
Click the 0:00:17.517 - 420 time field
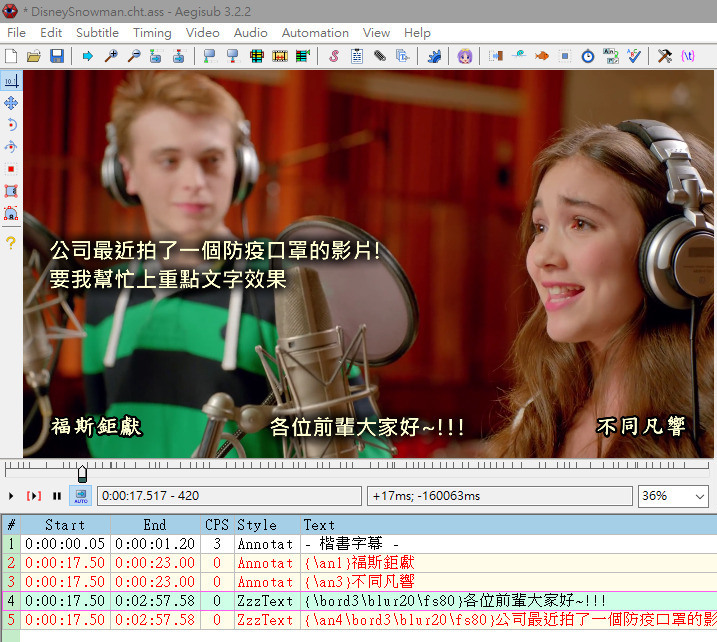pyautogui.click(x=229, y=496)
